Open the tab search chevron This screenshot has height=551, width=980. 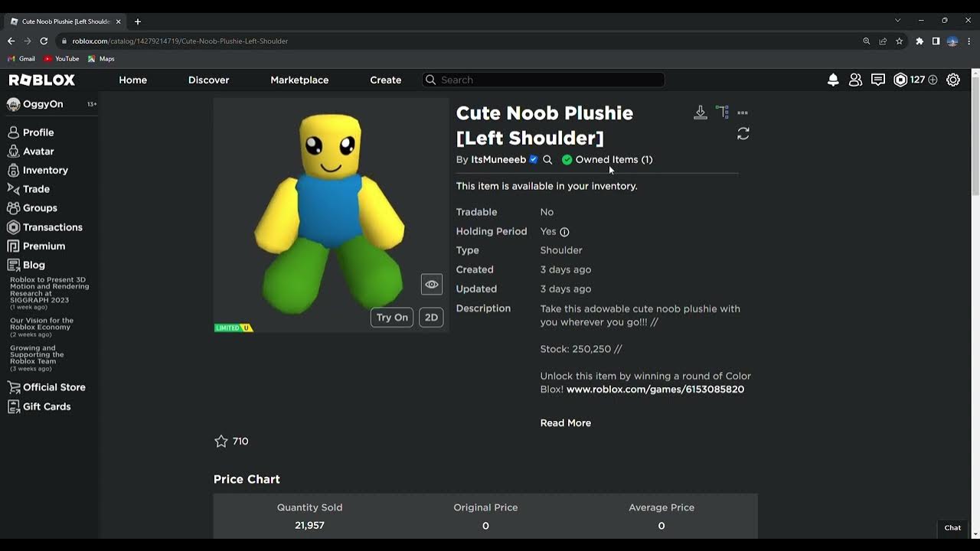click(x=897, y=20)
